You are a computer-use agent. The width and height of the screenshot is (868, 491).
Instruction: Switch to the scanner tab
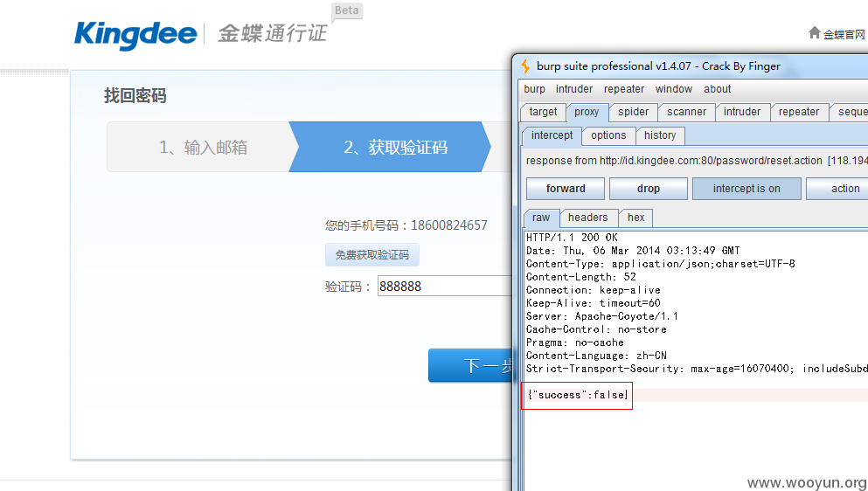tap(686, 112)
